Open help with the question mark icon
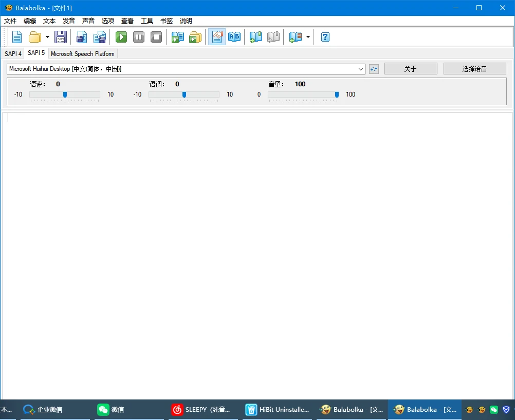This screenshot has width=515, height=420. [x=325, y=37]
